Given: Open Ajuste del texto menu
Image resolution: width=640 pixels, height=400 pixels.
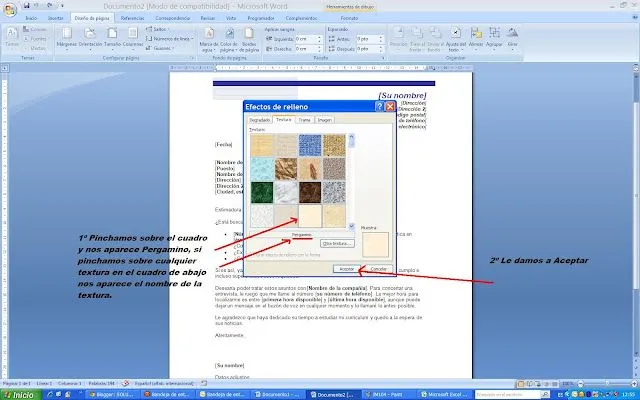Looking at the screenshot, I should [x=456, y=40].
